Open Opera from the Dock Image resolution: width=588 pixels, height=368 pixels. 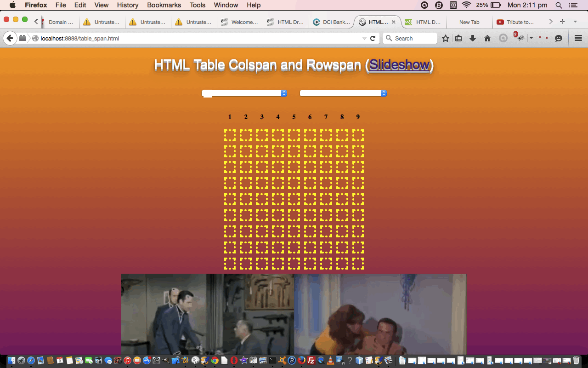click(234, 361)
